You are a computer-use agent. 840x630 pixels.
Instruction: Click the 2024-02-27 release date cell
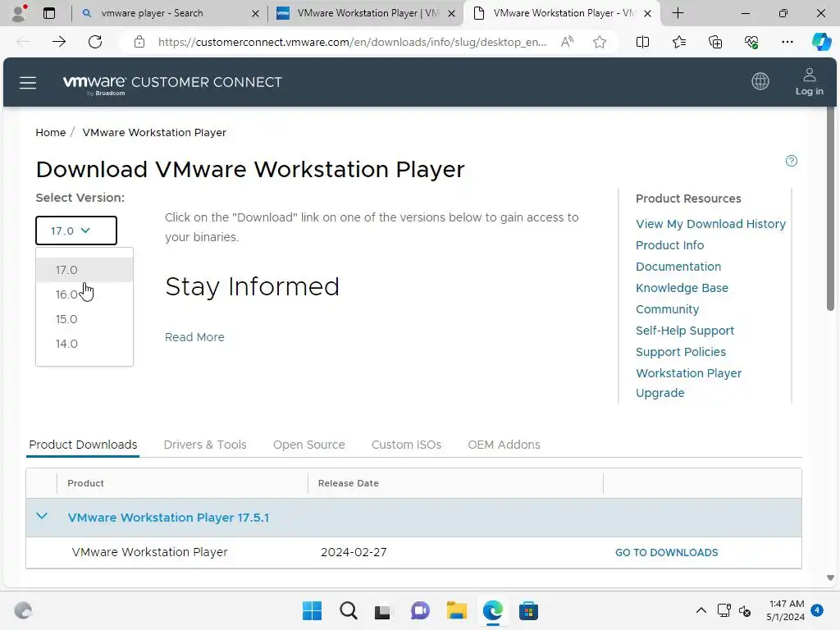[354, 552]
